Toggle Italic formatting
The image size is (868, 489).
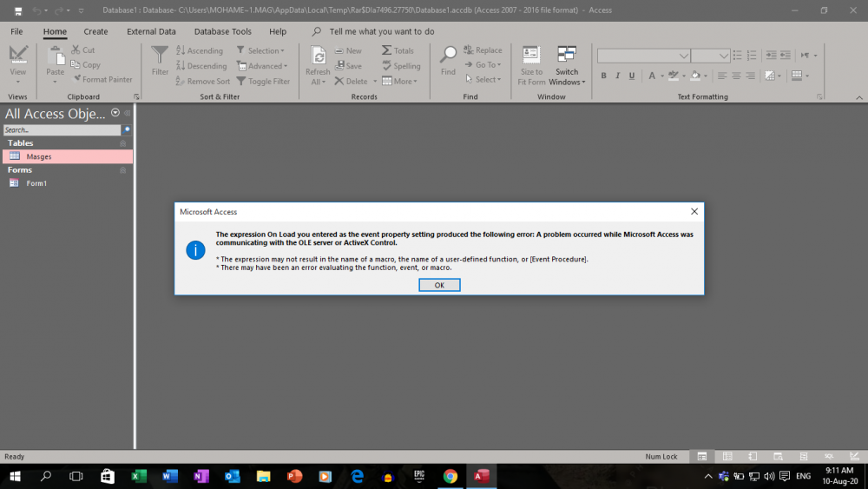click(618, 76)
